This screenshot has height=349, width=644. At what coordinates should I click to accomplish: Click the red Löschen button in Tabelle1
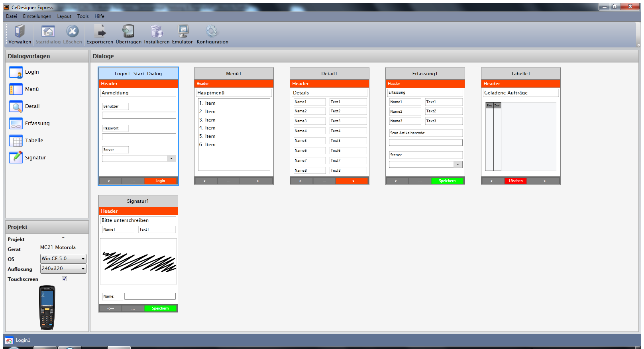click(x=515, y=181)
